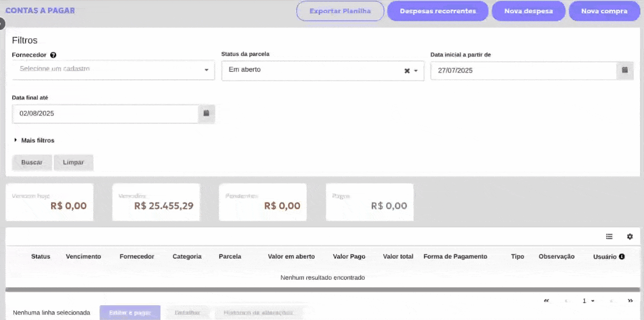Open Despesas recorrentes
Image resolution: width=644 pixels, height=320 pixels.
(x=437, y=11)
